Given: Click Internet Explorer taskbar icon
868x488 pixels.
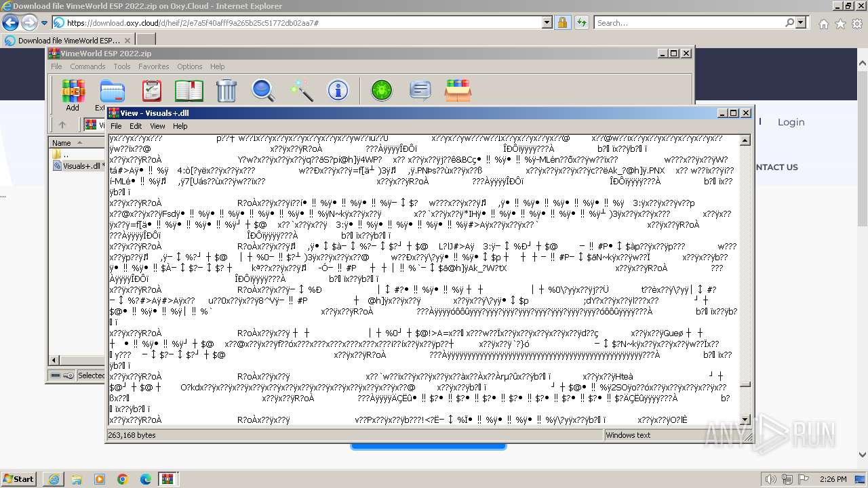Looking at the screenshot, I should coord(54,479).
